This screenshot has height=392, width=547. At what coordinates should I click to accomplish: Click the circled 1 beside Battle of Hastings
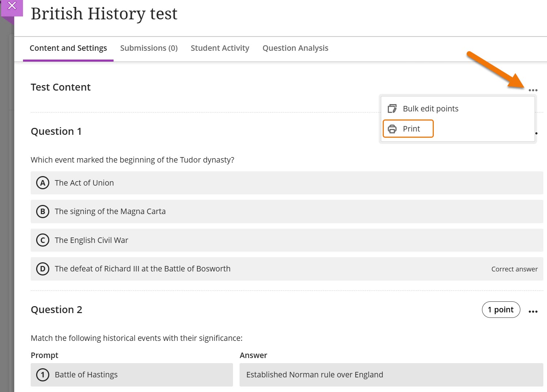pos(42,374)
